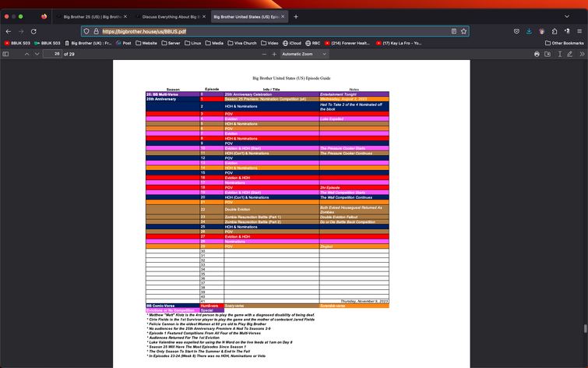This screenshot has width=588, height=368.
Task: Open second BBUK S03 bookmark
Action: point(47,43)
